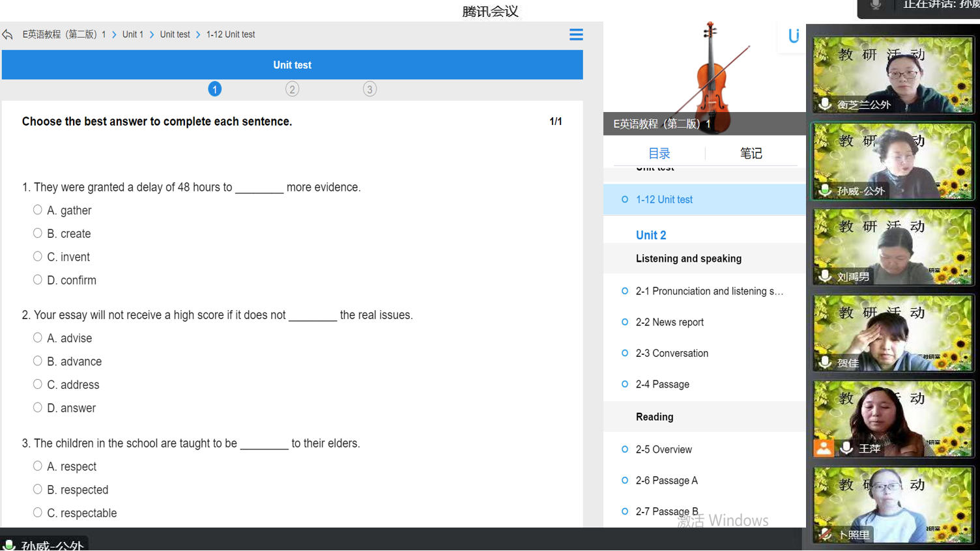Screen dimensions: 980x551
Task: Open 2-5 Overview in Reading
Action: tap(663, 449)
